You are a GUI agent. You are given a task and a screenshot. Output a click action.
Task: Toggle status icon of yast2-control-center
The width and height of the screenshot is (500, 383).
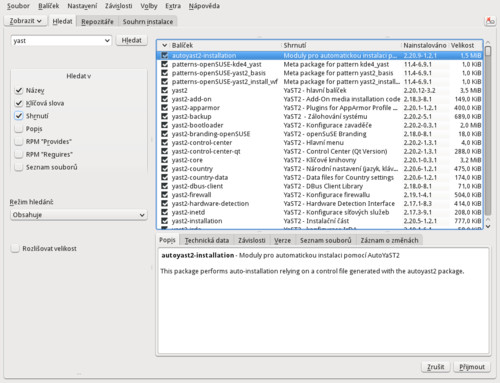(x=164, y=142)
